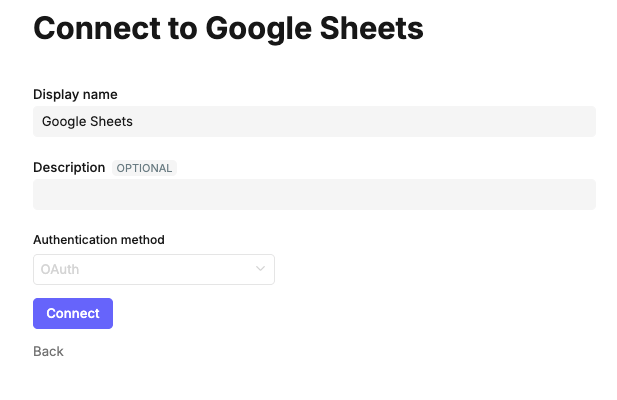Open the Authentication method dropdown
617x400 pixels.
click(x=154, y=269)
